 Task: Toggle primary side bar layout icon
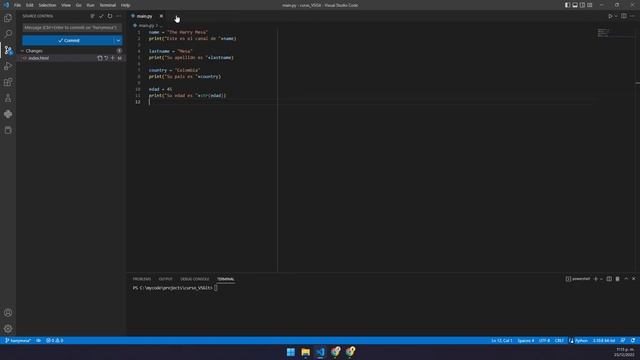pyautogui.click(x=567, y=5)
